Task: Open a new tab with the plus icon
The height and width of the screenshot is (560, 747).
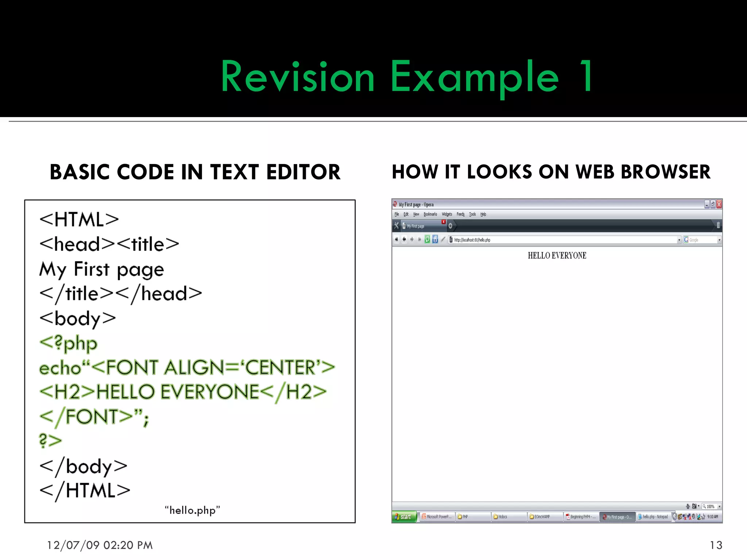Action: 450,226
